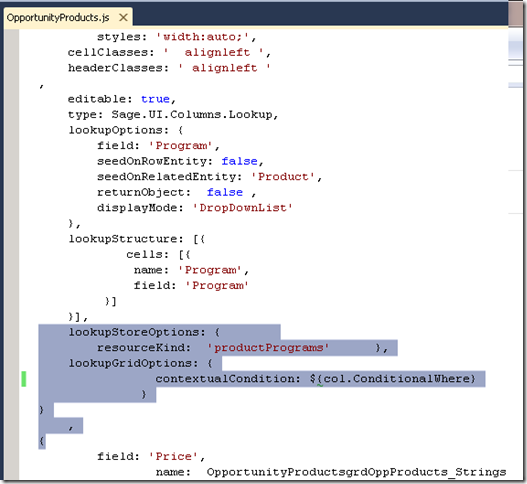
Task: Click the 'productPrograms' resourceKind string
Action: pos(268,348)
